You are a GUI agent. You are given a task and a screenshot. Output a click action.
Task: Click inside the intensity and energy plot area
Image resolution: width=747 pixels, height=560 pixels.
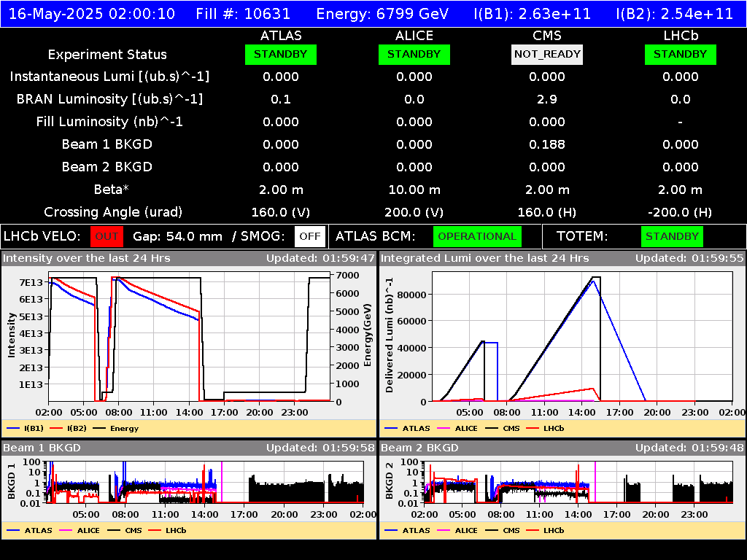tap(189, 336)
